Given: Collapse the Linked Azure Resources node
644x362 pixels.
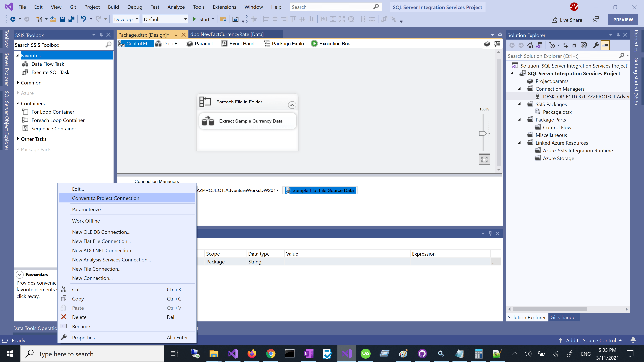Looking at the screenshot, I should click(x=519, y=143).
